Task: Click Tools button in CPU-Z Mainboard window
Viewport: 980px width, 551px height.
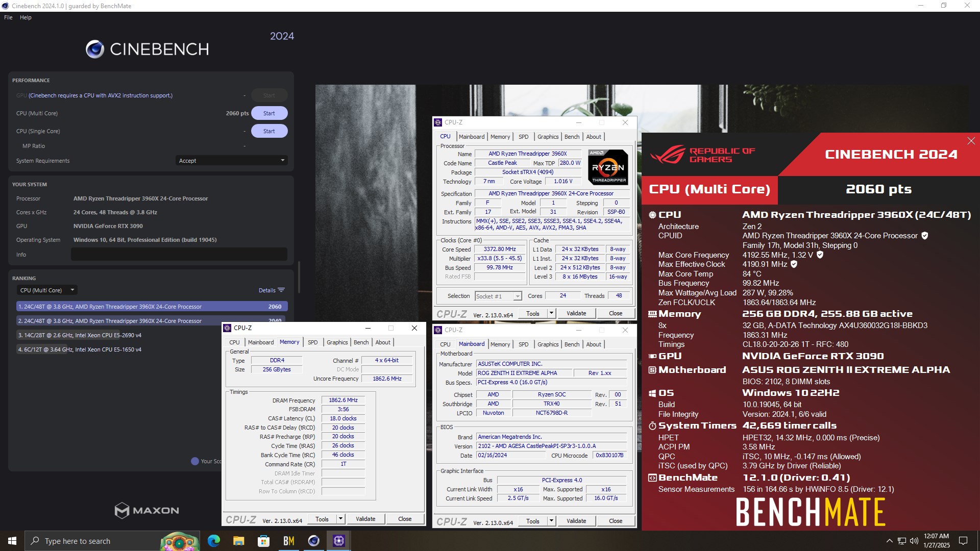Action: pyautogui.click(x=533, y=521)
